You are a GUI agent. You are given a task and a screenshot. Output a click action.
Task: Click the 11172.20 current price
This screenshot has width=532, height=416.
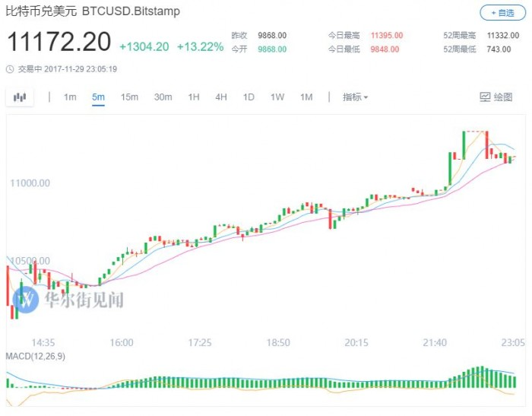tap(59, 43)
